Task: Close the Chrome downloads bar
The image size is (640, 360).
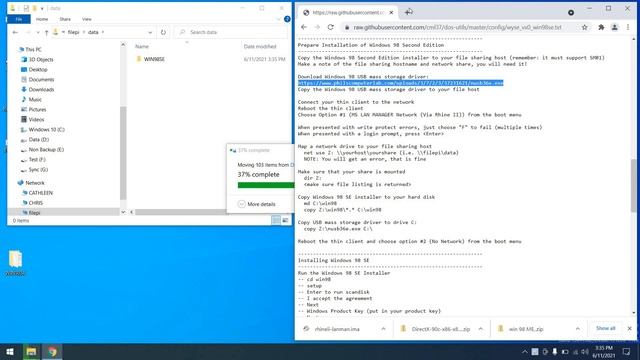Action: pyautogui.click(x=629, y=329)
